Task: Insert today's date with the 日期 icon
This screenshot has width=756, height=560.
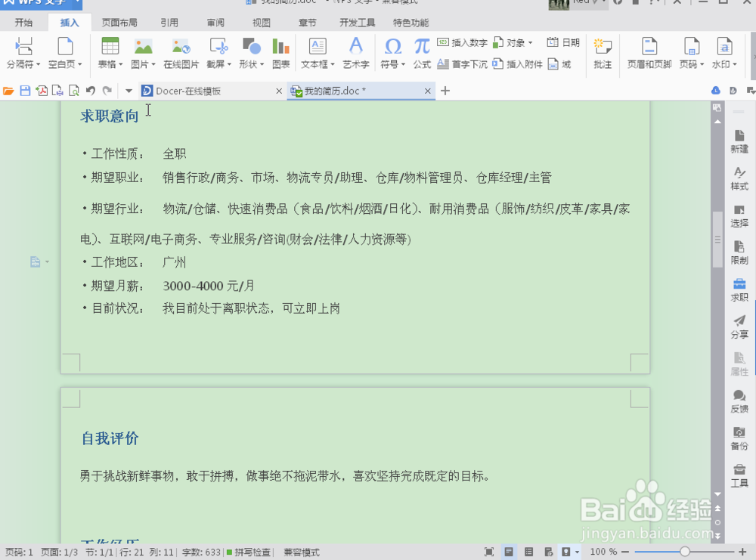Action: pyautogui.click(x=564, y=42)
